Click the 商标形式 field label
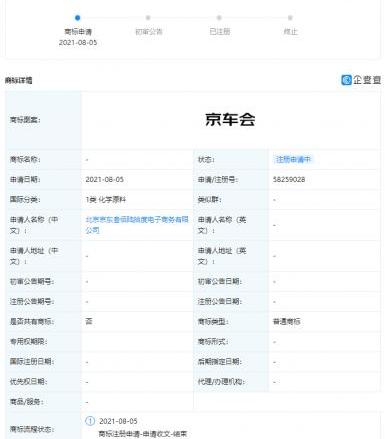This screenshot has width=385, height=439. (x=213, y=341)
